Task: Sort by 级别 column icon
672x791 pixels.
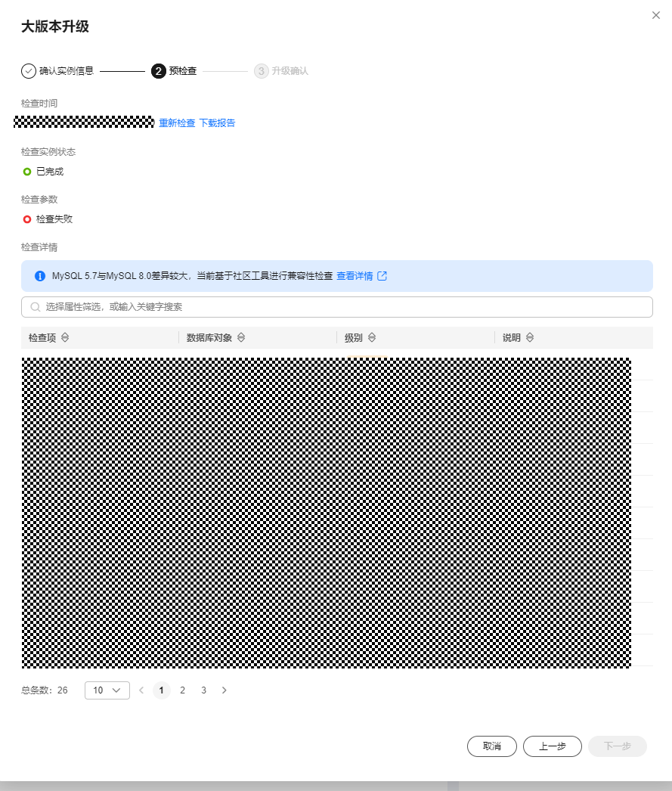Action: pyautogui.click(x=372, y=337)
